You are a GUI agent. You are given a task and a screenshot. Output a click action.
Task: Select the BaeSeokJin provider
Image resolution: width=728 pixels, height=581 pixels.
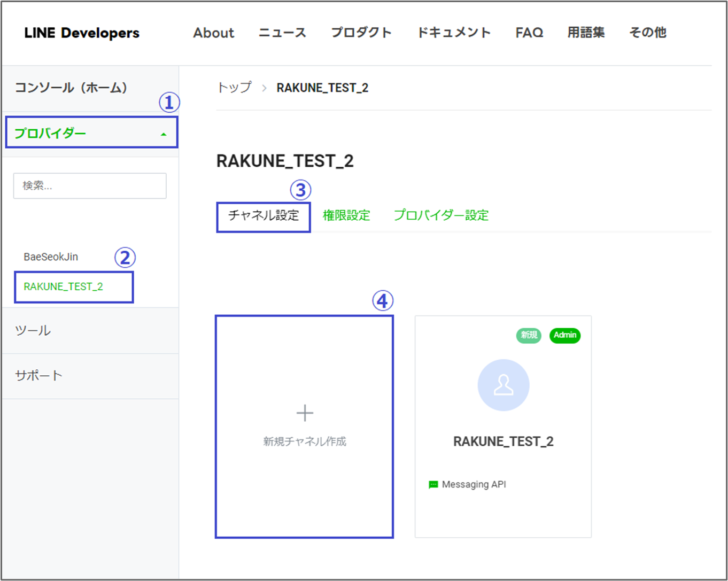[x=51, y=257]
